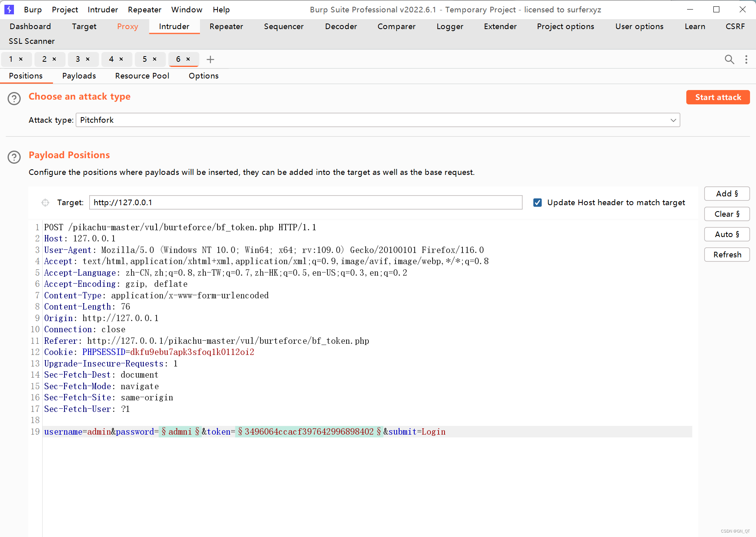The image size is (756, 537).
Task: Close Intruder tab 1
Action: 21,59
